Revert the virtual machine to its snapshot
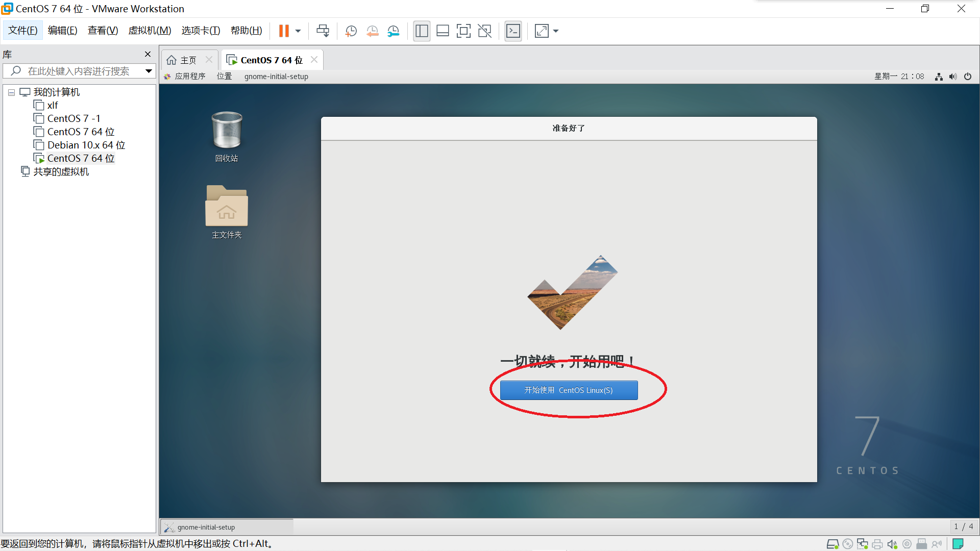This screenshot has width=980, height=551. pyautogui.click(x=372, y=31)
